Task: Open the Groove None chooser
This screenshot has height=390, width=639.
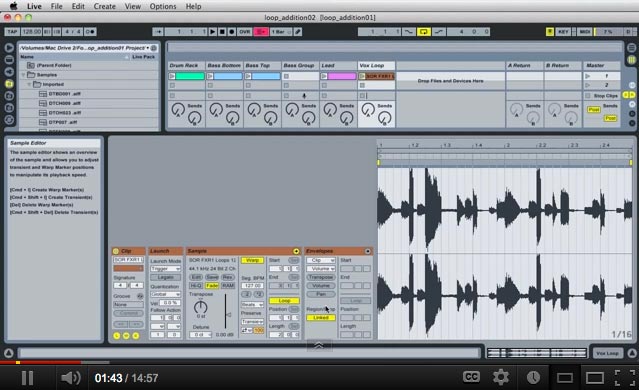Action: point(128,304)
